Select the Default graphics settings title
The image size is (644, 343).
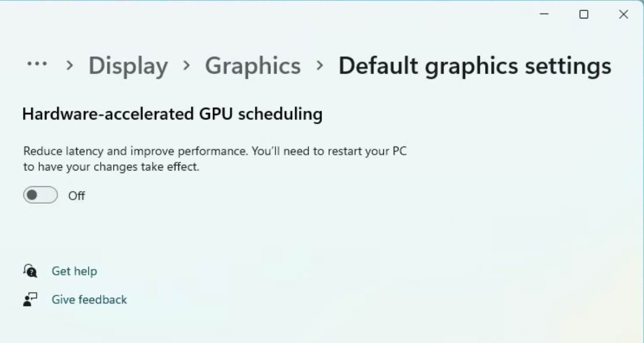pyautogui.click(x=475, y=66)
